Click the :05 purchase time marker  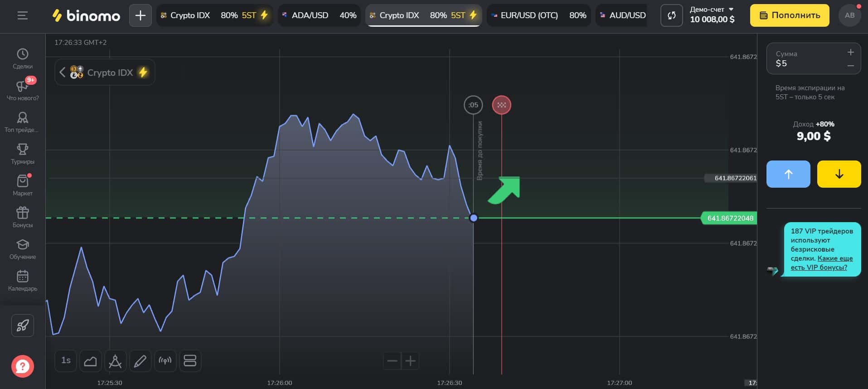point(473,105)
